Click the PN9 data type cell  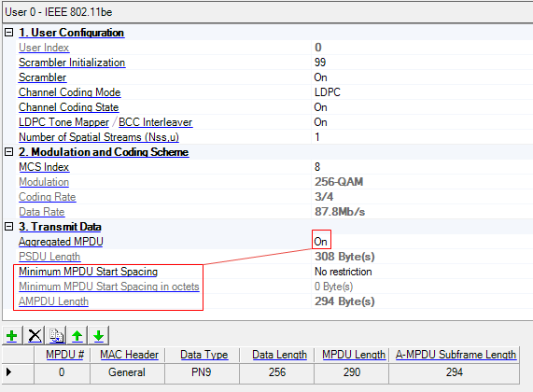point(202,372)
